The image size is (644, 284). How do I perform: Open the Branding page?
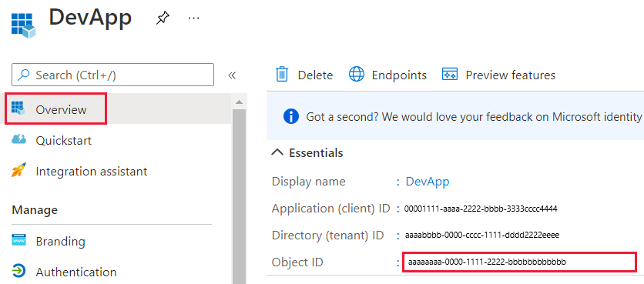coord(60,242)
